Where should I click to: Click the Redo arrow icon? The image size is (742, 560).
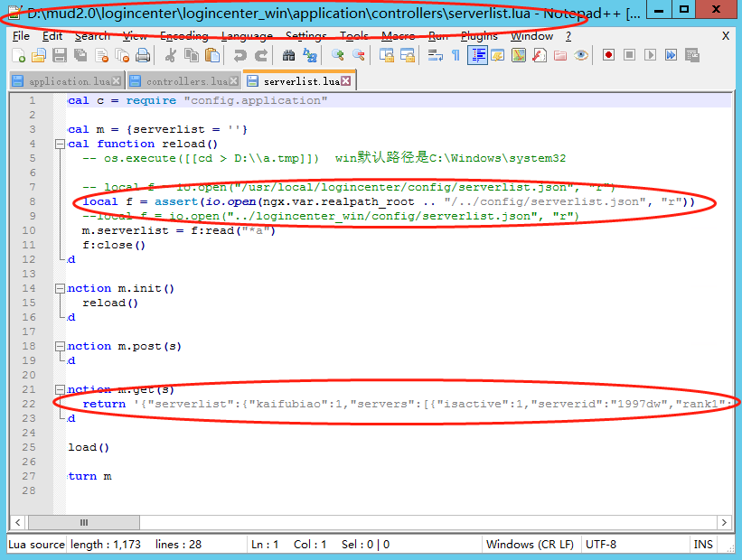tap(261, 55)
